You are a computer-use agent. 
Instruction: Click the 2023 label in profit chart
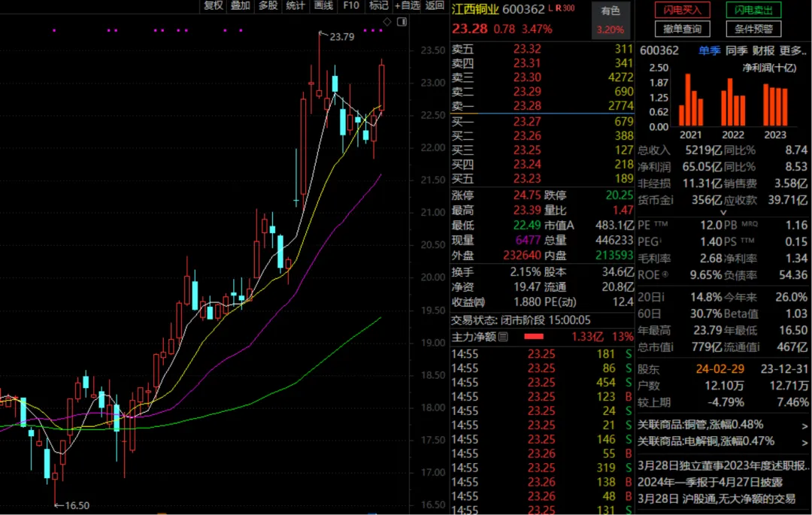(x=774, y=135)
